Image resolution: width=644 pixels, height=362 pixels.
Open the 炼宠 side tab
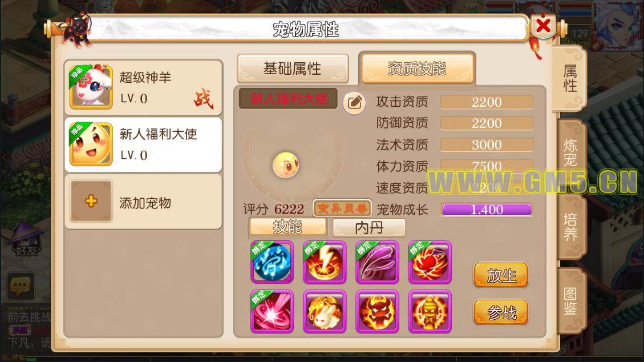[x=570, y=153]
